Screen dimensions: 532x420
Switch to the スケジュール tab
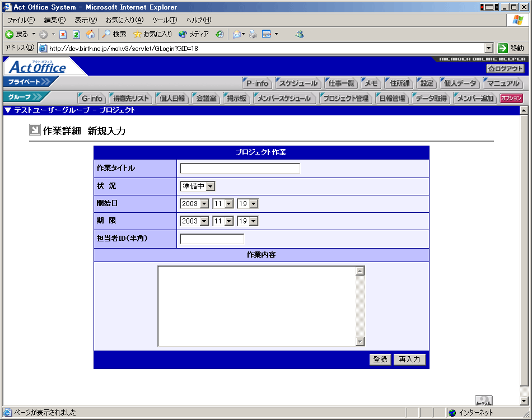pyautogui.click(x=298, y=83)
